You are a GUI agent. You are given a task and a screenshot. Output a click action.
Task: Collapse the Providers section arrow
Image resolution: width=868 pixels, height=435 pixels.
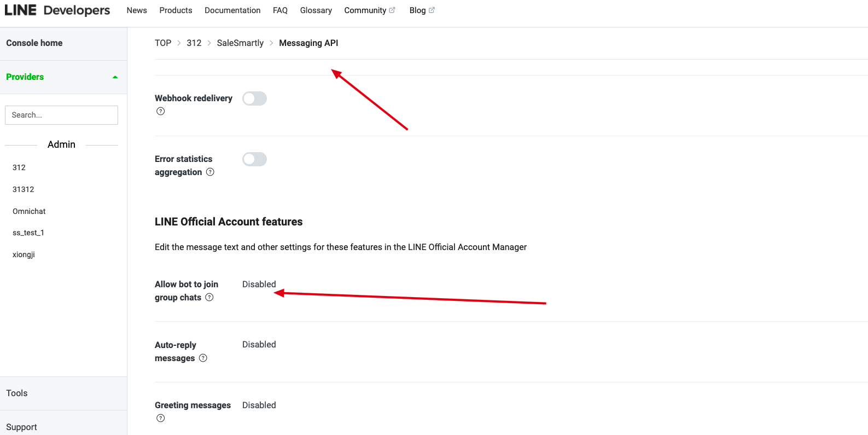tap(115, 77)
